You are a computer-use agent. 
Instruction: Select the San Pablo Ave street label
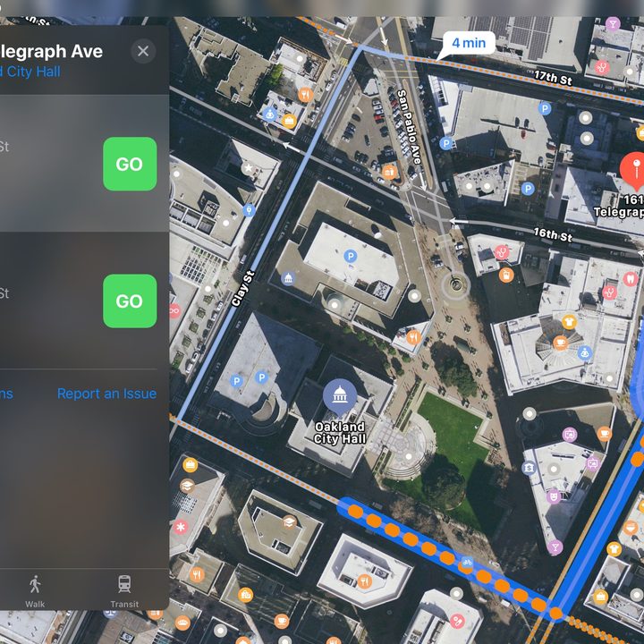[x=410, y=127]
